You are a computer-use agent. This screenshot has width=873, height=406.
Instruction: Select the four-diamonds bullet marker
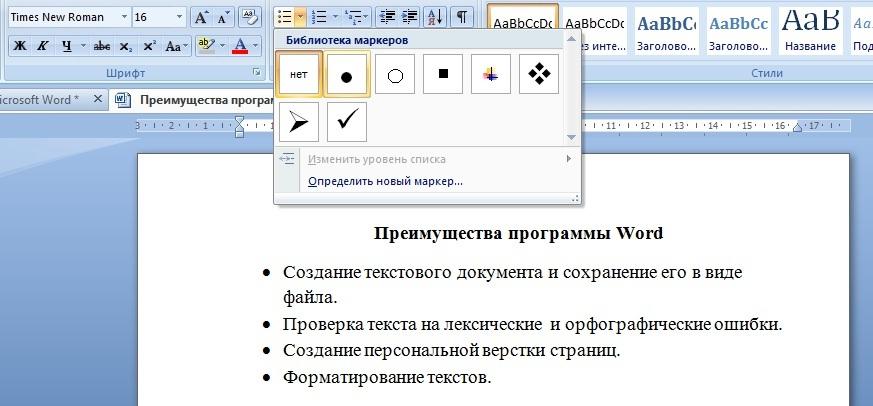539,75
